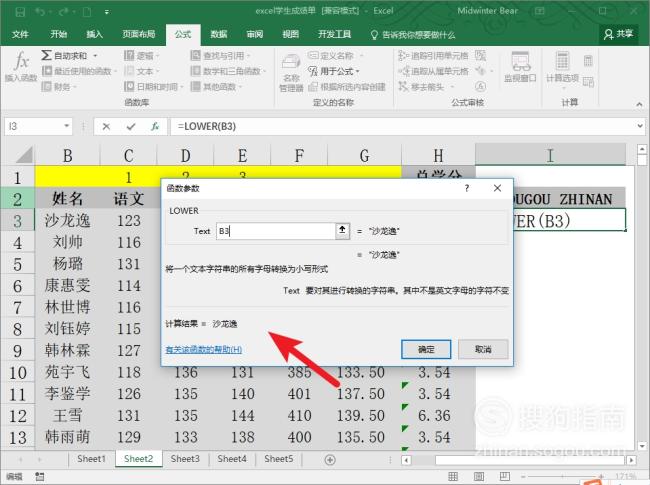Click the Redo icon
The height and width of the screenshot is (485, 650).
point(63,12)
